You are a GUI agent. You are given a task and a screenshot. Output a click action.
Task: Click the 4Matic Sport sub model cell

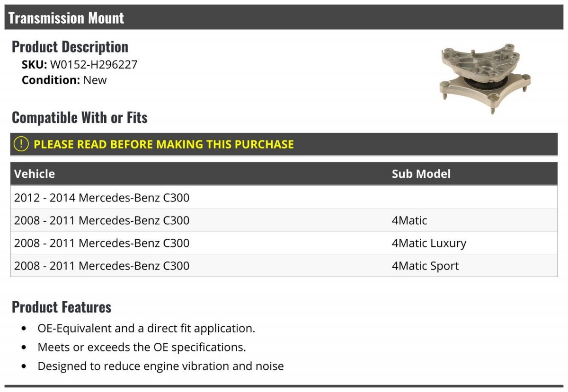point(425,266)
